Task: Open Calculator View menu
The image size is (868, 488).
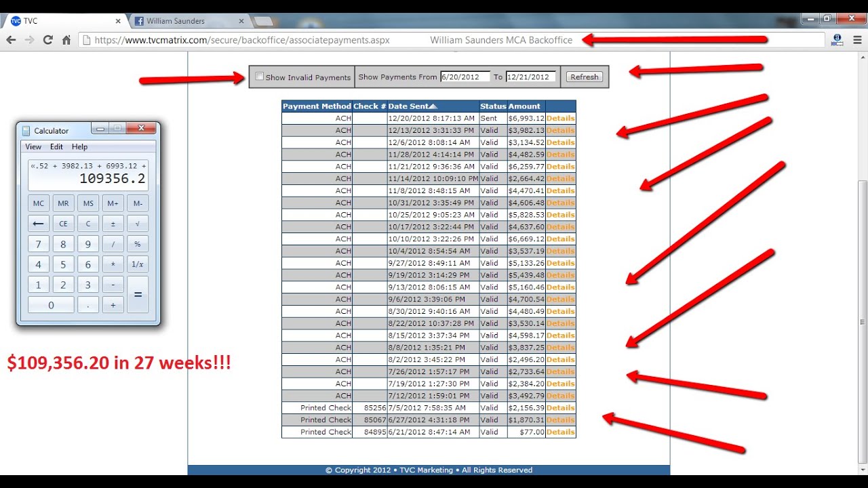Action: 33,146
